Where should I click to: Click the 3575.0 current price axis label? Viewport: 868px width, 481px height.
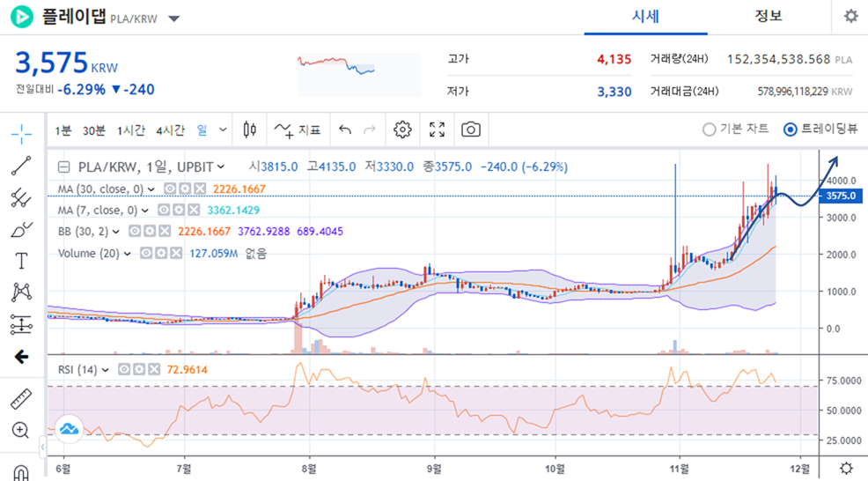tap(842, 196)
